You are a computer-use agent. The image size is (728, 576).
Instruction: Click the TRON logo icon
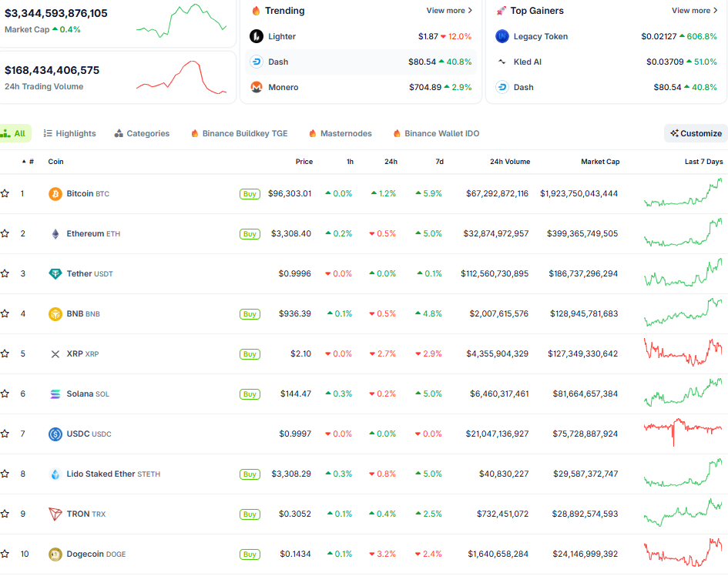[x=55, y=514]
